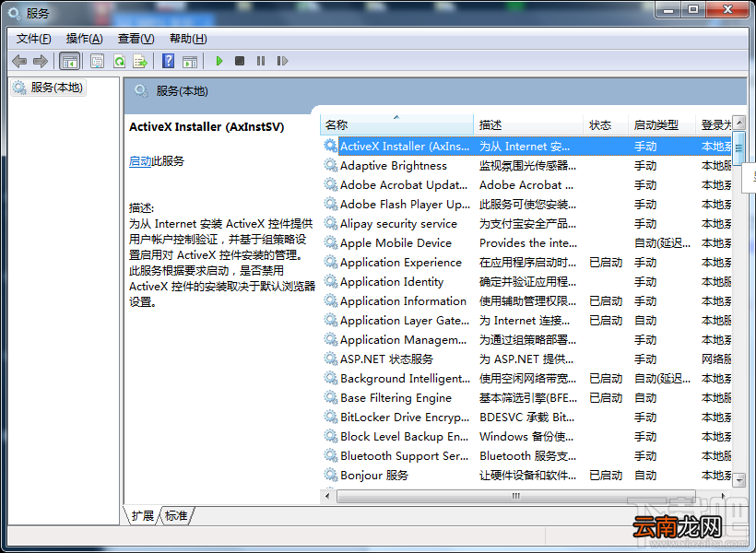Image resolution: width=756 pixels, height=553 pixels.
Task: Click gear icon of Block Level Backup row
Action: [330, 436]
